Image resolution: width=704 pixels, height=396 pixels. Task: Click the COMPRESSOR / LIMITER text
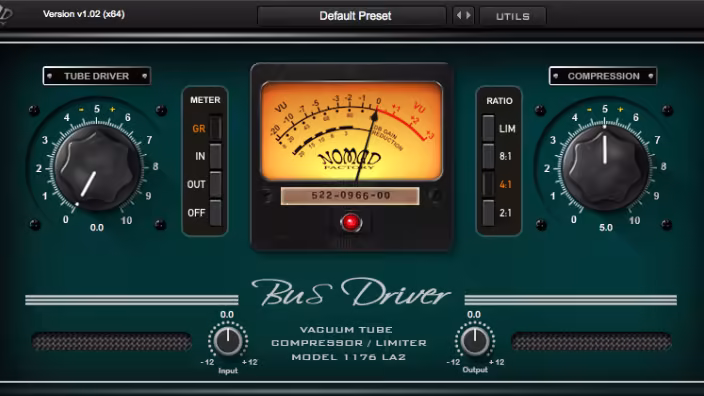coord(349,343)
